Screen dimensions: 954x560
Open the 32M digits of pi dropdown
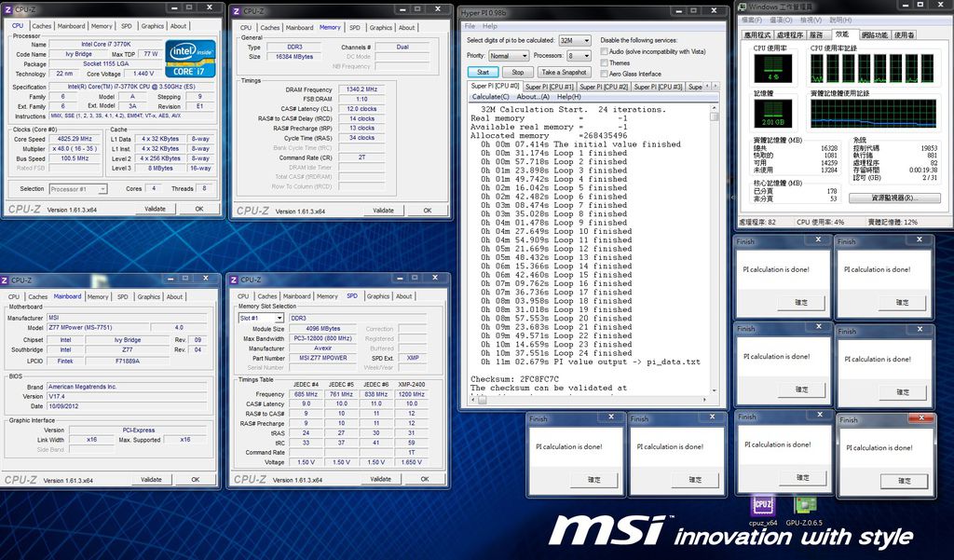[574, 40]
